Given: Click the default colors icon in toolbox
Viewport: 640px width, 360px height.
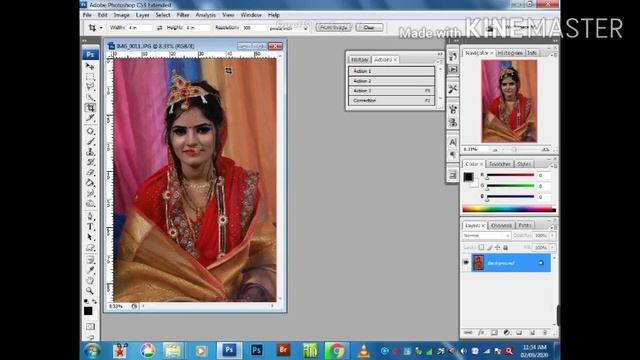Looking at the screenshot, I should (x=86, y=301).
